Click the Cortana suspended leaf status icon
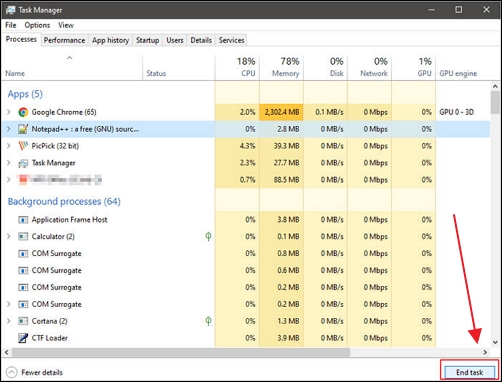The height and width of the screenshot is (382, 502). [208, 321]
